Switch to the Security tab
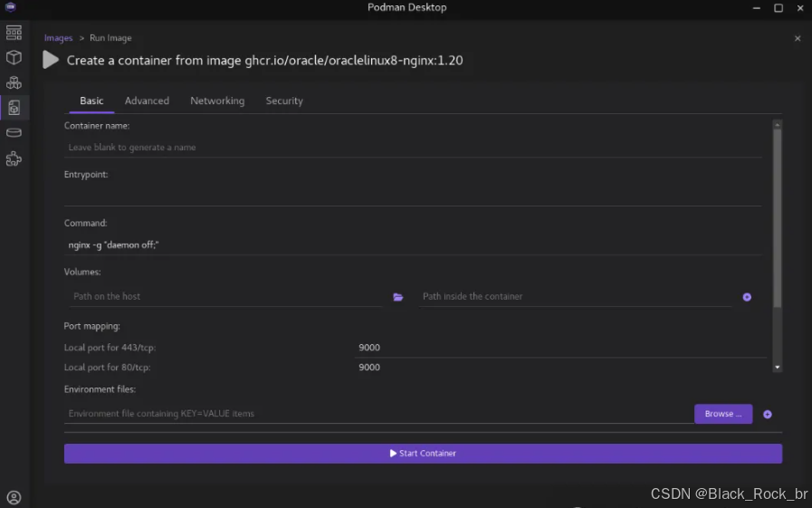812x508 pixels. click(284, 101)
